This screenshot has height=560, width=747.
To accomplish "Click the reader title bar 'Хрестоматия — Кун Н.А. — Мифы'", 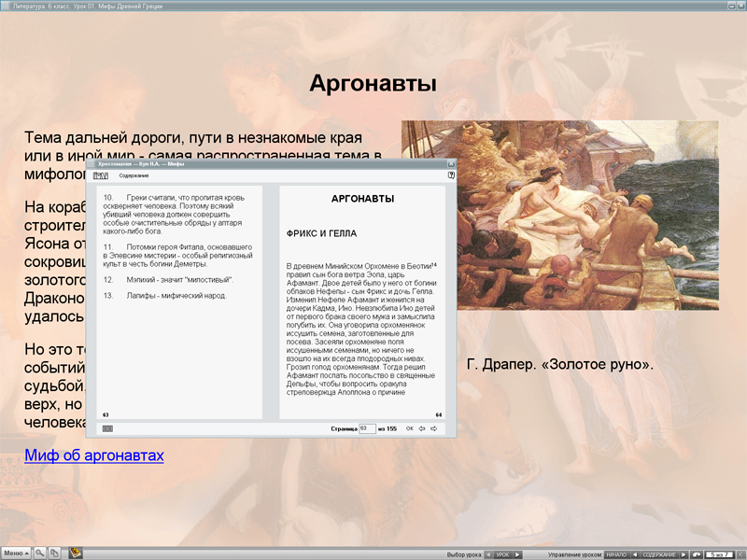I will (x=141, y=164).
